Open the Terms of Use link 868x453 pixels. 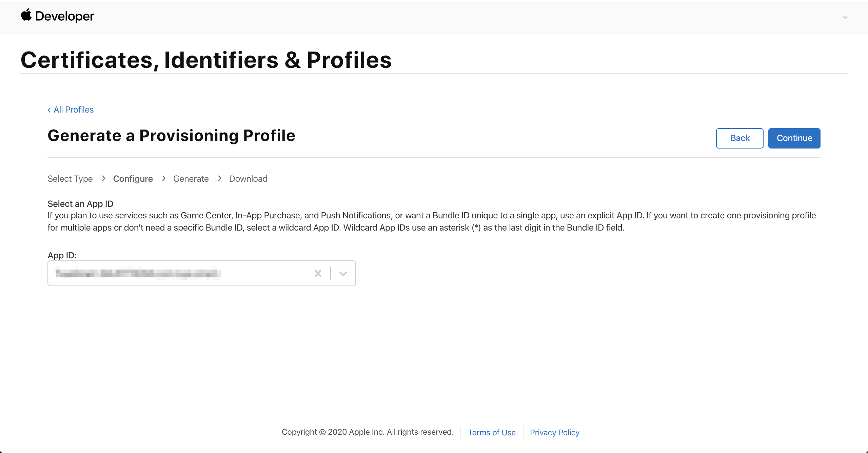492,432
